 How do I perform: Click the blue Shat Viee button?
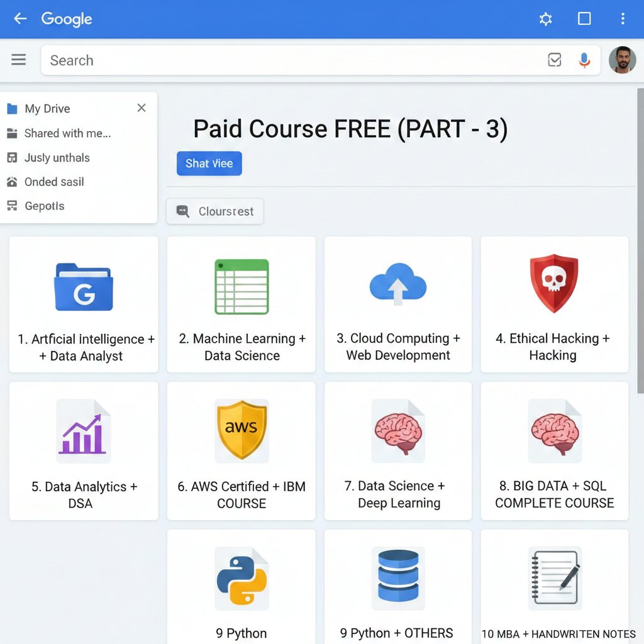point(209,163)
